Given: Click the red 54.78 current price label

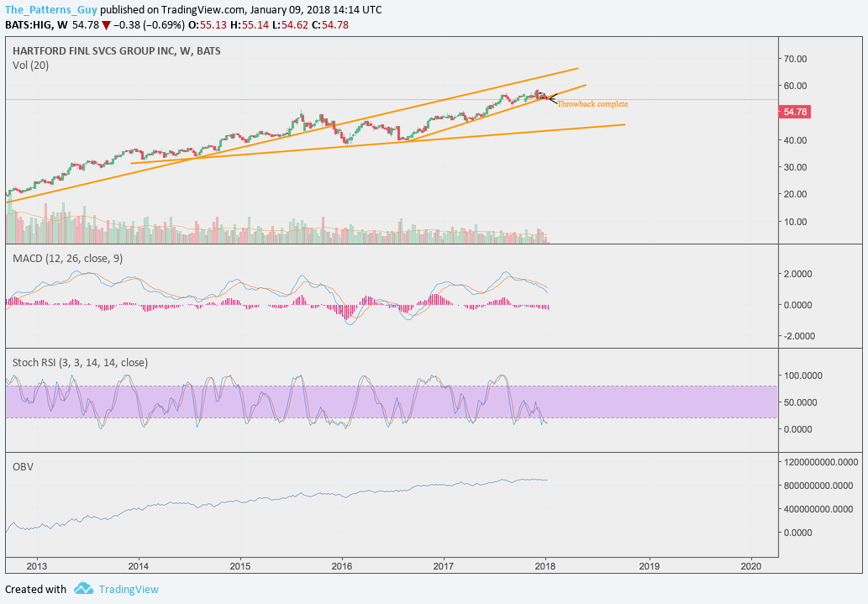Looking at the screenshot, I should tap(795, 112).
